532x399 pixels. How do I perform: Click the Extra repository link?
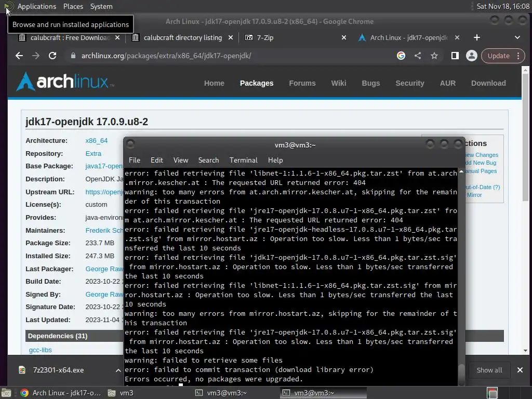coord(94,153)
